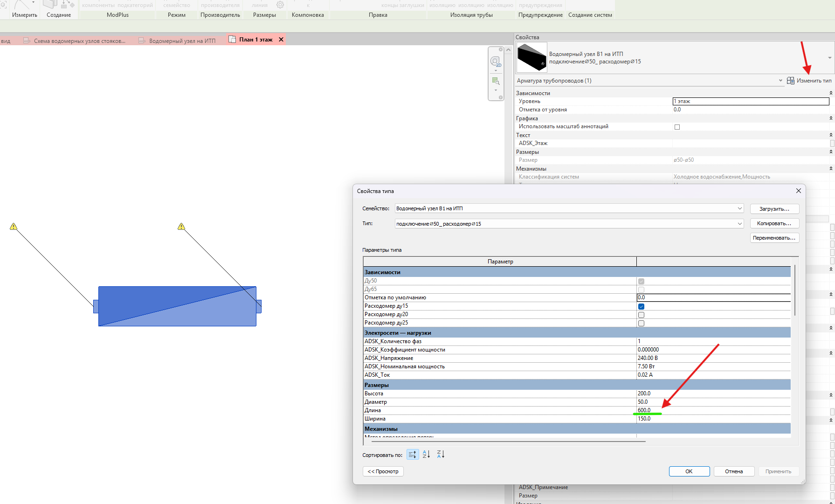Toggle Использовать масштаб аннотаций checkbox
This screenshot has height=504, width=835.
click(x=677, y=127)
